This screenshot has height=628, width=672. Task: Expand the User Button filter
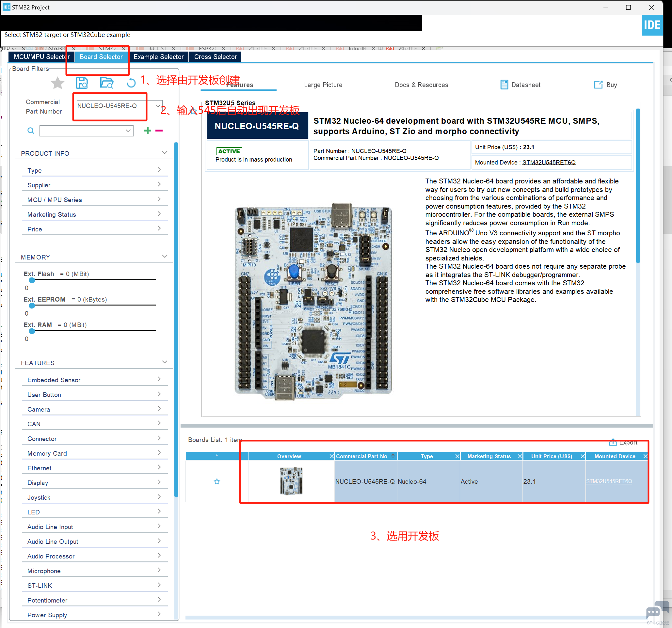click(95, 395)
